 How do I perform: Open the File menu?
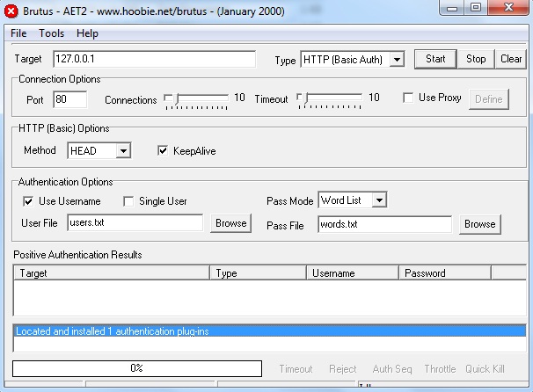(18, 33)
